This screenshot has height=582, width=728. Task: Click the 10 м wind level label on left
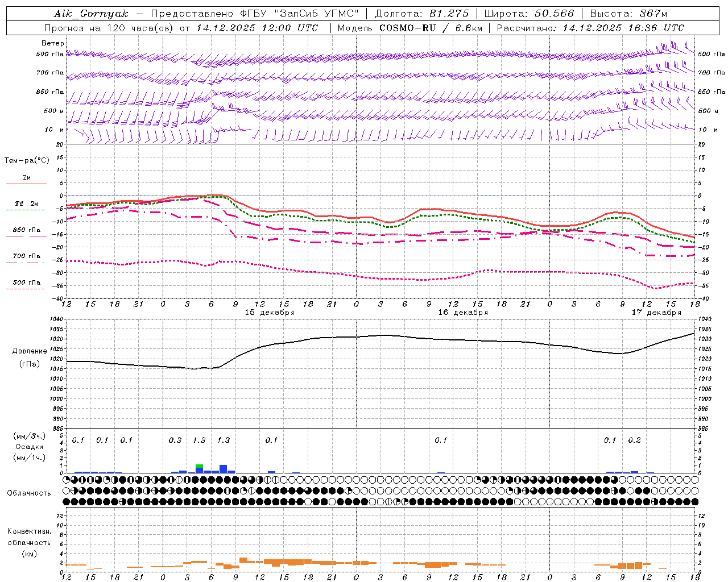(55, 130)
